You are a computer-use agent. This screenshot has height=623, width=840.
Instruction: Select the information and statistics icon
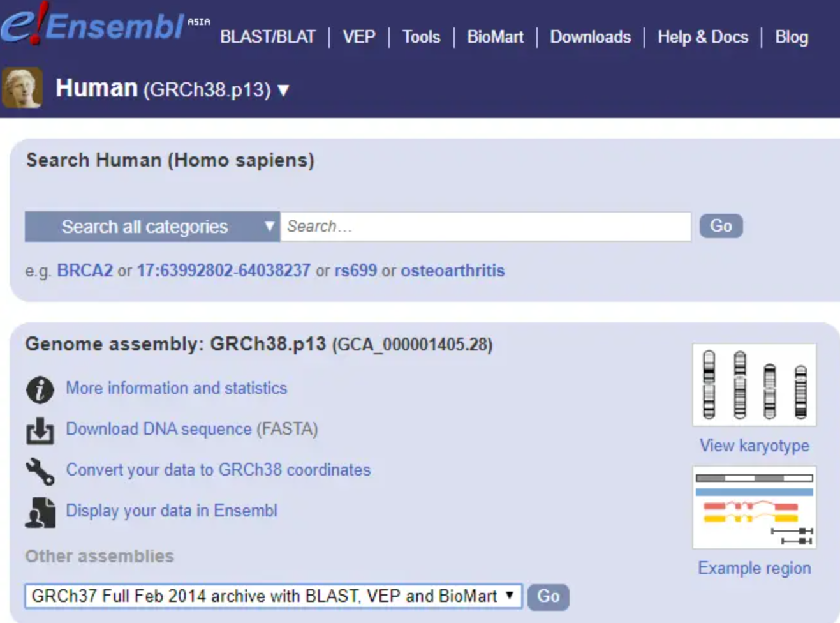(x=38, y=388)
